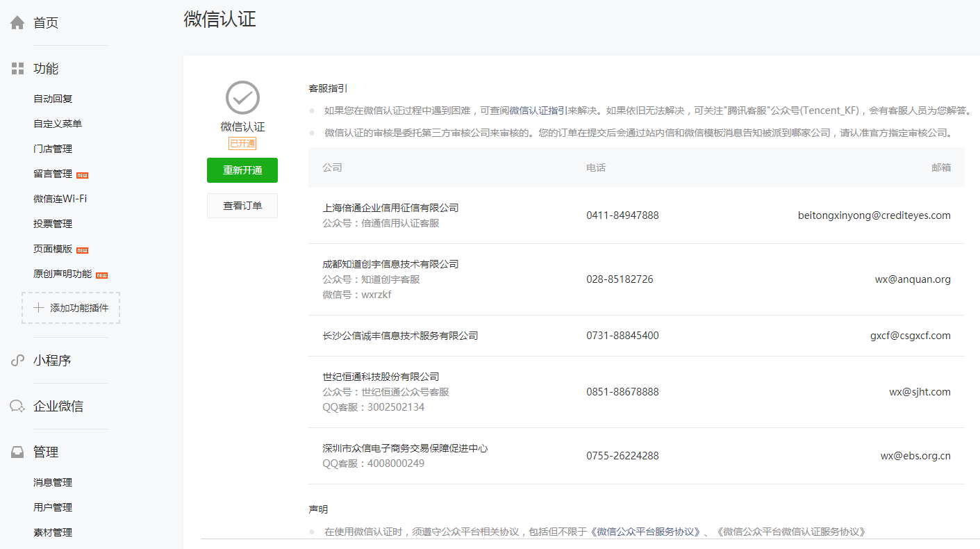The image size is (980, 549).
Task: Click the link icon beside 小程序
Action: (x=17, y=361)
